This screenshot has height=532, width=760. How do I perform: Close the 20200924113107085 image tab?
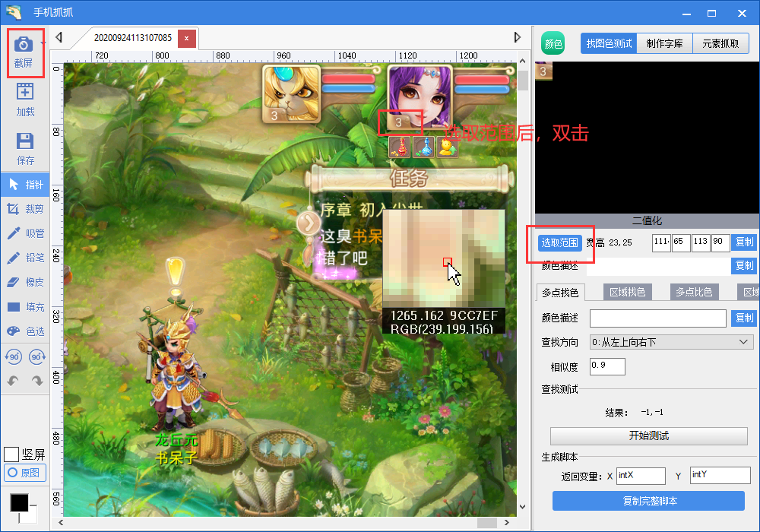click(x=187, y=38)
